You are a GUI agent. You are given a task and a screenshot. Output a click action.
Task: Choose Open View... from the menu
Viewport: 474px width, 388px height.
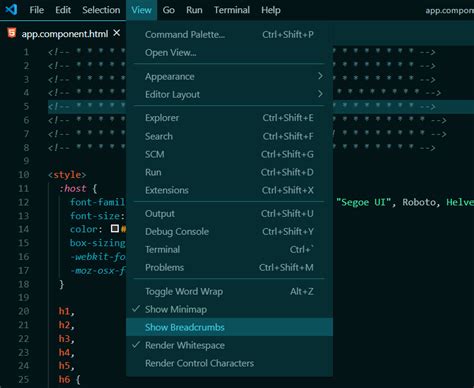tap(229, 52)
